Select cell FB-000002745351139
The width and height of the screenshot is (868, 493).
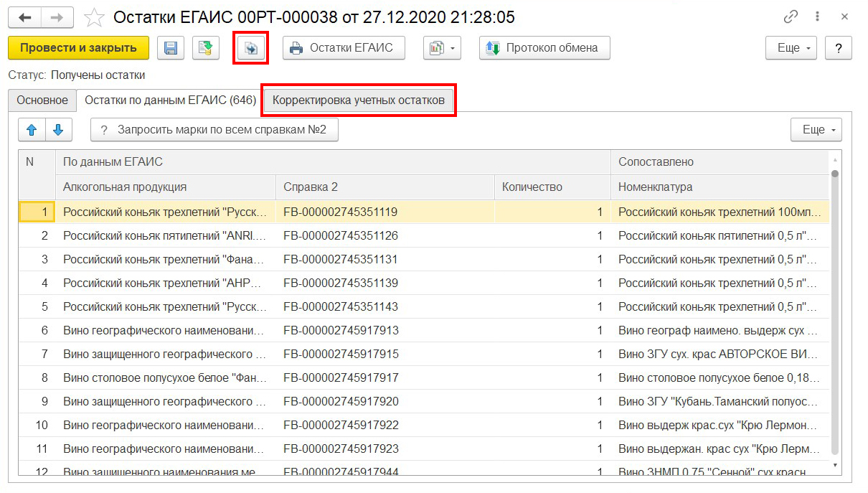coord(385,283)
